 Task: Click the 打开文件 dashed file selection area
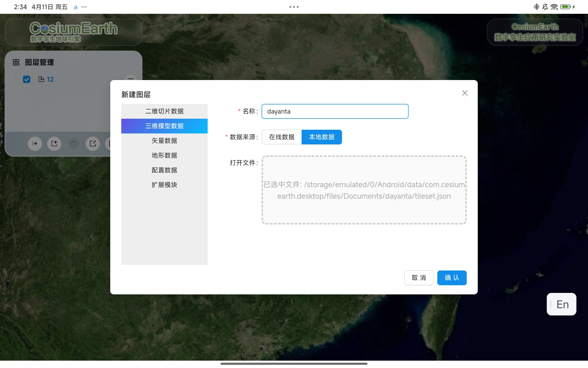[364, 190]
